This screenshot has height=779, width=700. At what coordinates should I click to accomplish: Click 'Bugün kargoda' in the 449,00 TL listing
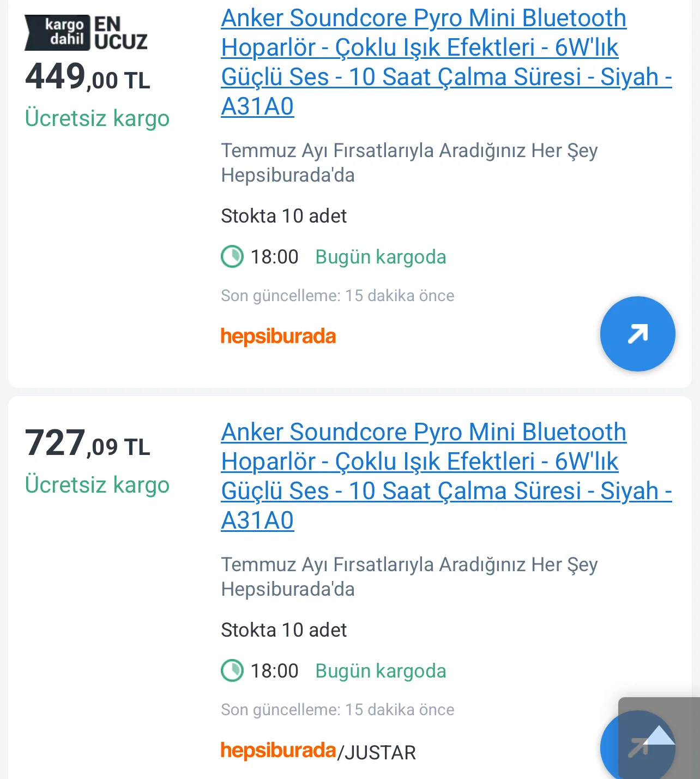point(381,257)
